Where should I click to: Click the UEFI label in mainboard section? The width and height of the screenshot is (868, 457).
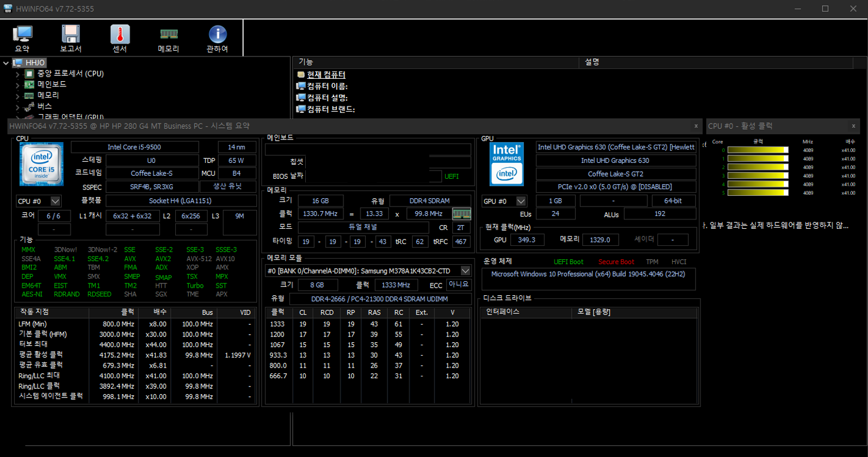point(452,176)
